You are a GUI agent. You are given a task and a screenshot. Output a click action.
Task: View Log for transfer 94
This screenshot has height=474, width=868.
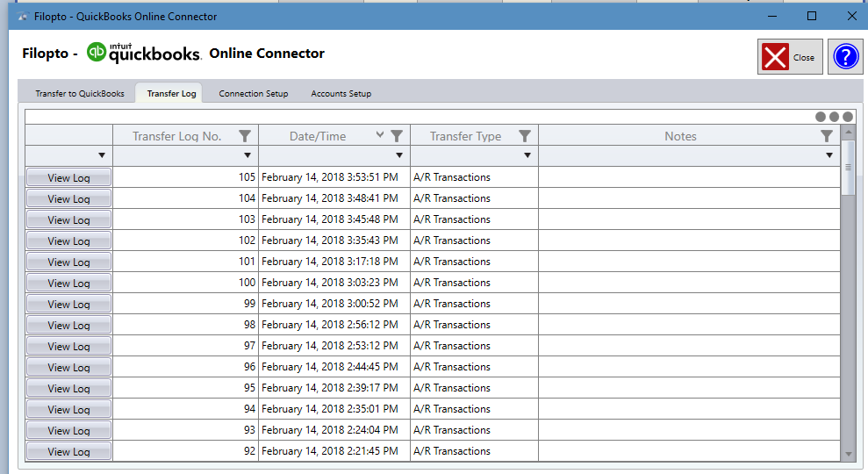pyautogui.click(x=68, y=409)
